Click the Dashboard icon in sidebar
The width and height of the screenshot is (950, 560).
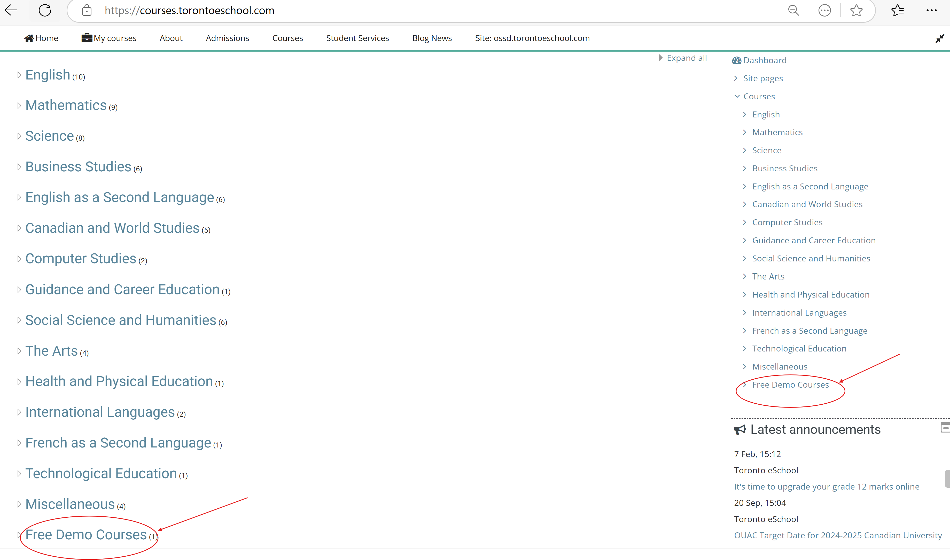pos(736,60)
